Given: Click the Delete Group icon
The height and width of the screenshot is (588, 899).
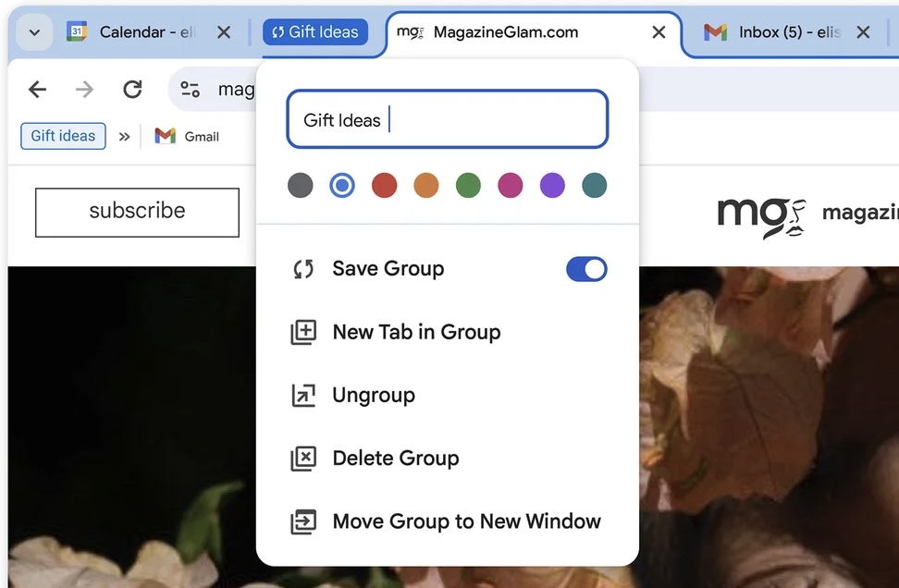Looking at the screenshot, I should coord(303,459).
